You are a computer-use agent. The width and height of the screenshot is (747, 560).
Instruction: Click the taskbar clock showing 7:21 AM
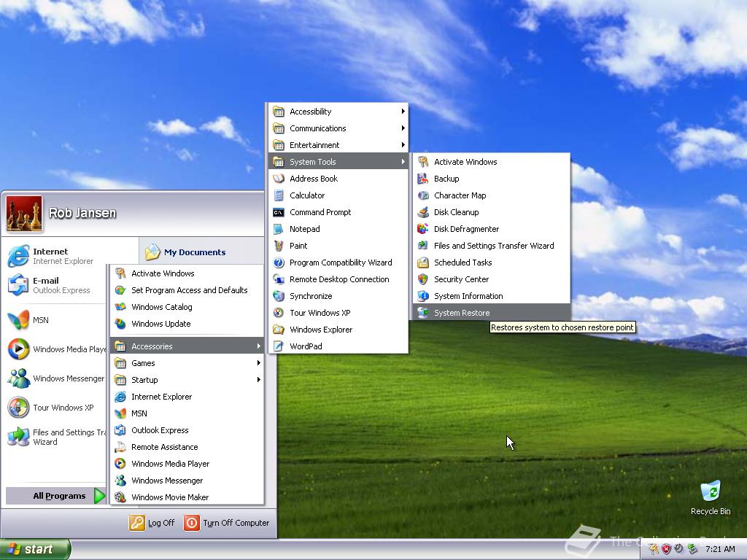(x=720, y=549)
